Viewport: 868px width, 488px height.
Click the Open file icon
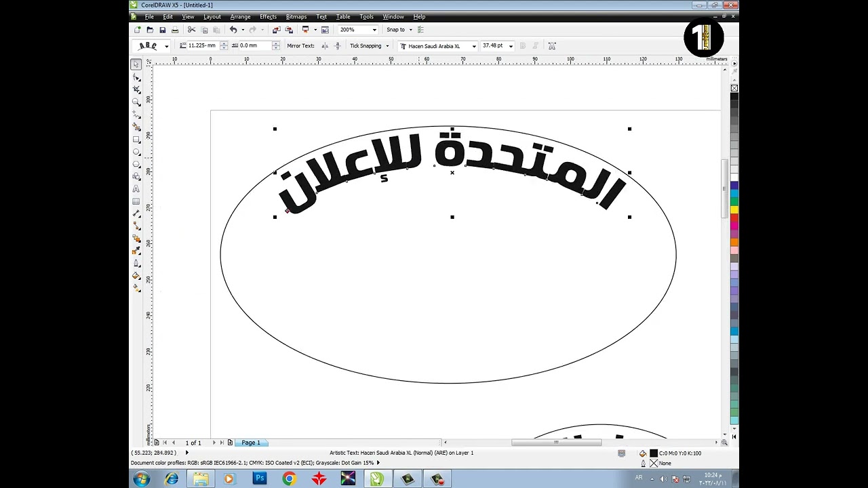(150, 30)
